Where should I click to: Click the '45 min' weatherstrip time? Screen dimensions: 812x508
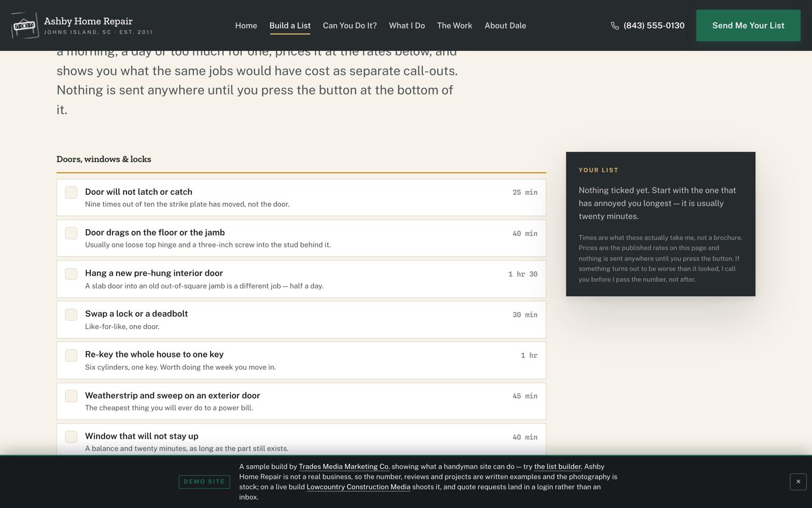click(x=525, y=396)
